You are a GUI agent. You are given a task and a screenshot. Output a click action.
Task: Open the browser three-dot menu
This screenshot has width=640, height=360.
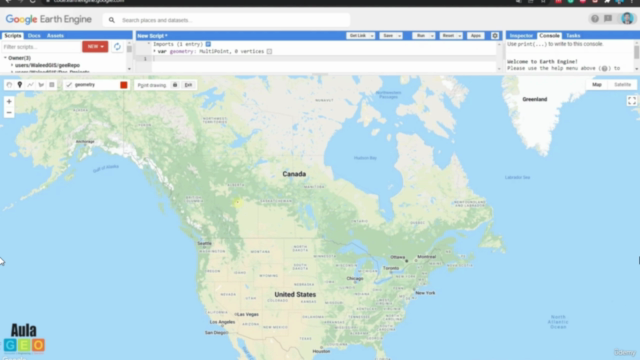point(632,2)
